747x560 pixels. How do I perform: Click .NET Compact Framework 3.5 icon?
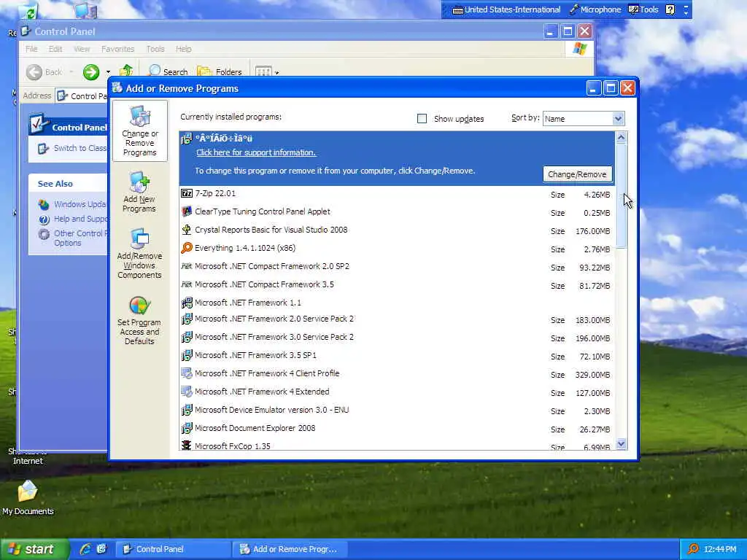[x=187, y=284]
